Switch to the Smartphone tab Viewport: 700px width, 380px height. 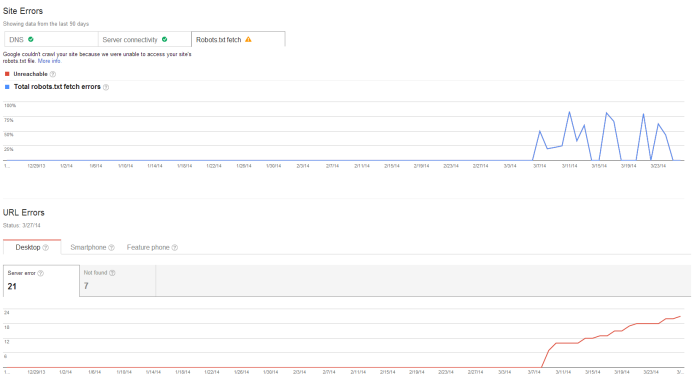tap(92, 247)
